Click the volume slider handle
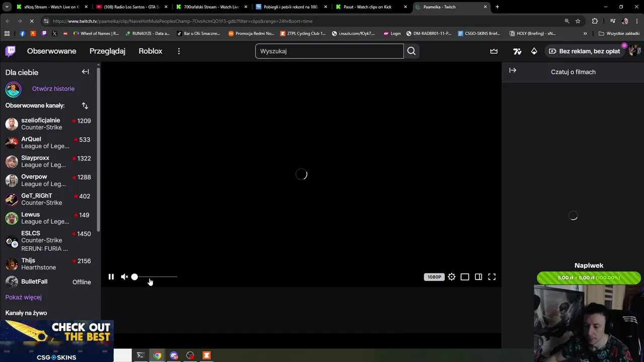Viewport: 644px width, 362px height. (134, 277)
